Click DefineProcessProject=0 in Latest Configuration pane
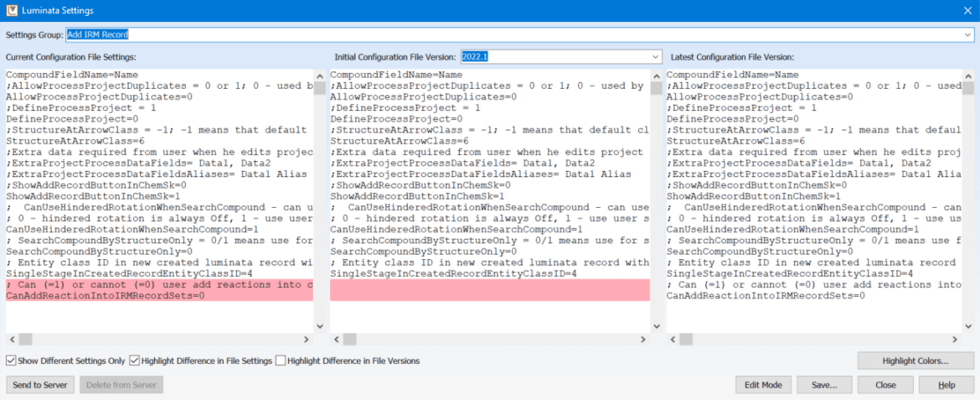This screenshot has height=400, width=980. pos(733,119)
